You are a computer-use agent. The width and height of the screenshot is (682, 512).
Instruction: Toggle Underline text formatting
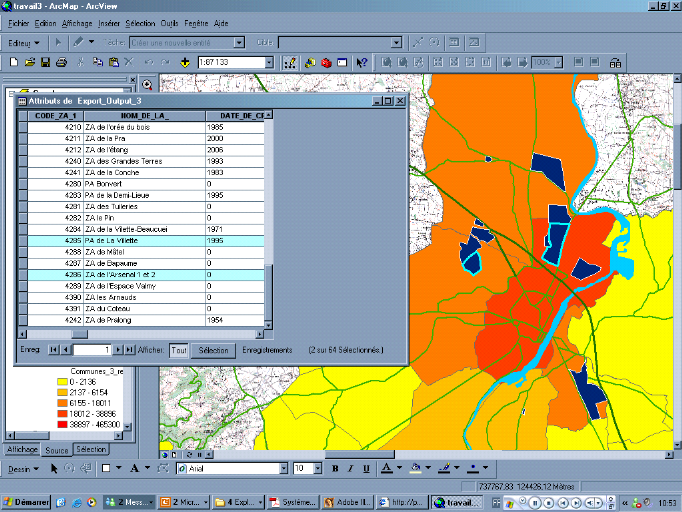click(x=365, y=468)
